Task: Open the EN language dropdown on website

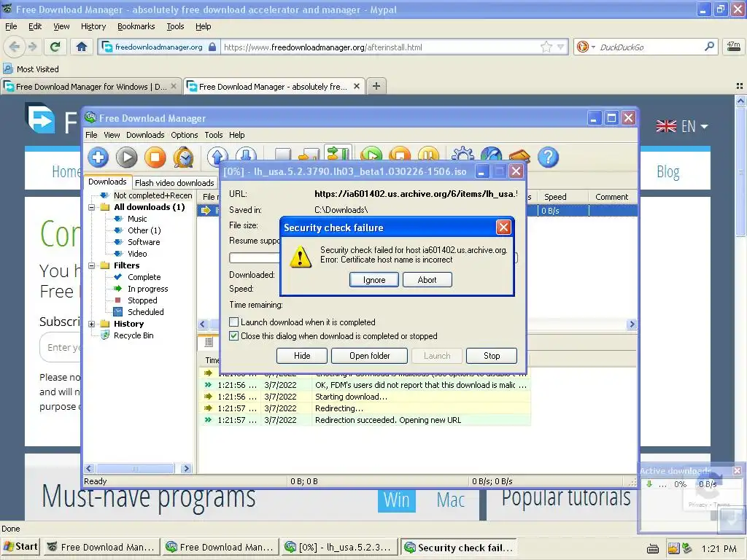Action: coord(682,126)
